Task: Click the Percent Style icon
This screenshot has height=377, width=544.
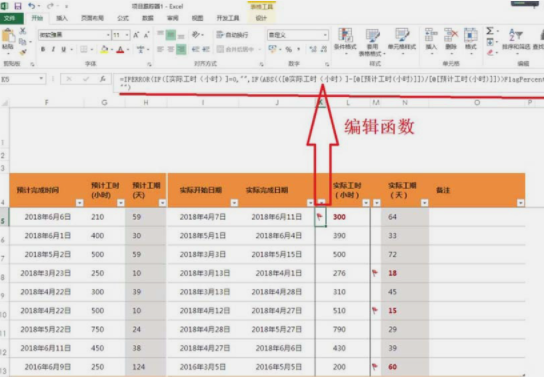Action: pos(289,50)
